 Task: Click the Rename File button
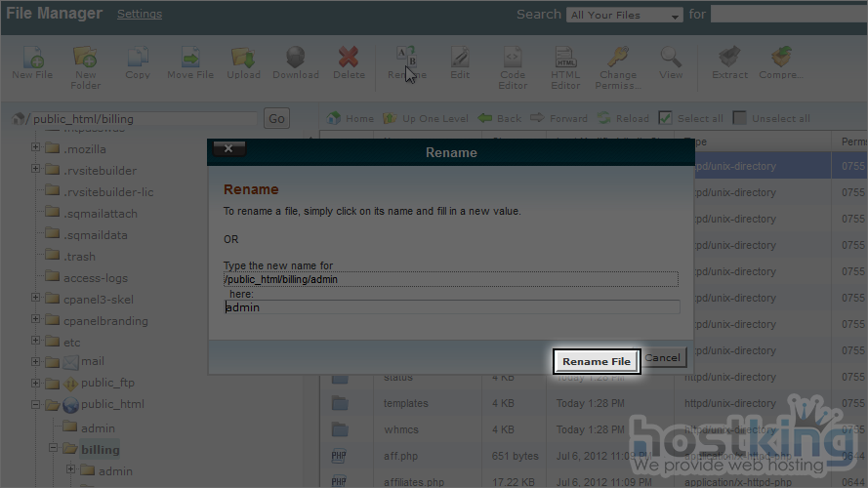click(597, 361)
